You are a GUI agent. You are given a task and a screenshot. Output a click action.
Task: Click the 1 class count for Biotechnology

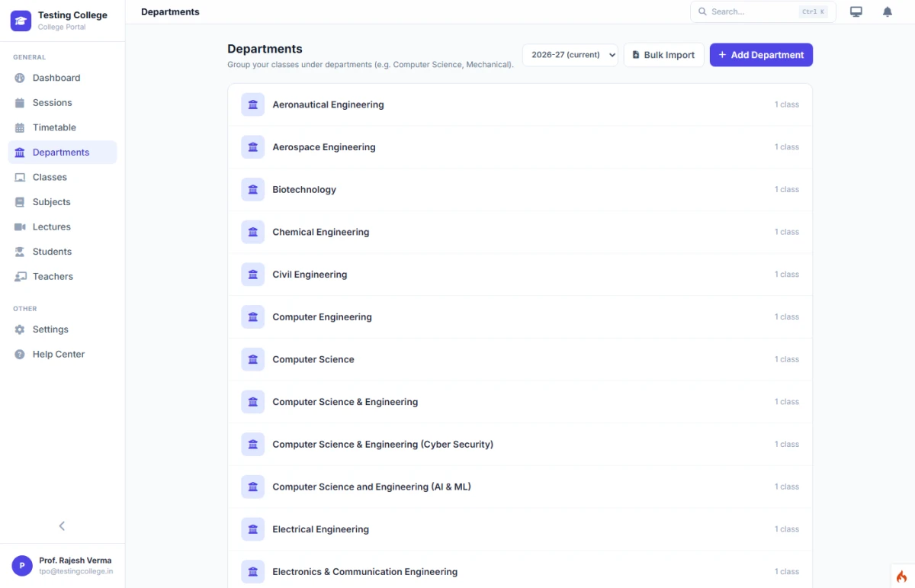click(x=787, y=189)
